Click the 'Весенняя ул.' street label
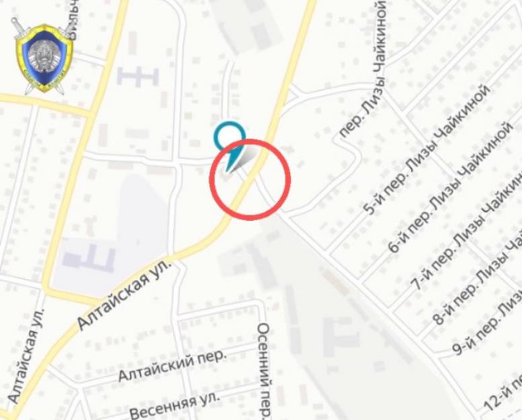Screen dimensions: 522x420 click(x=175, y=405)
